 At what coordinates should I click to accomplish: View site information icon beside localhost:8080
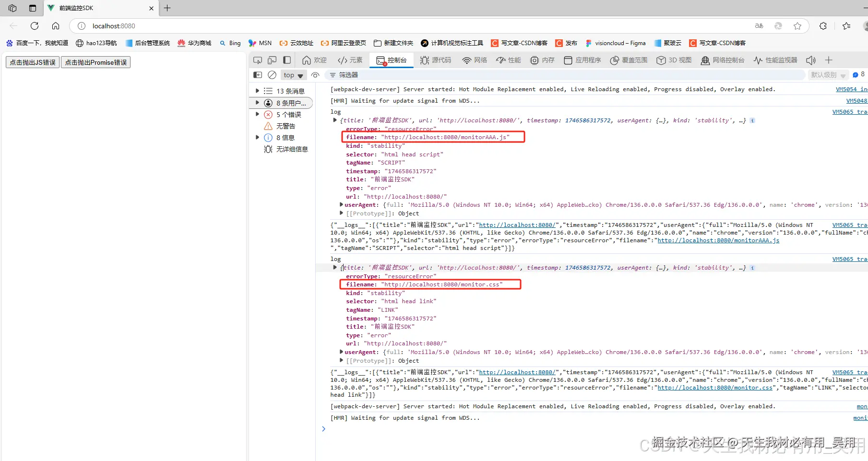pyautogui.click(x=82, y=26)
